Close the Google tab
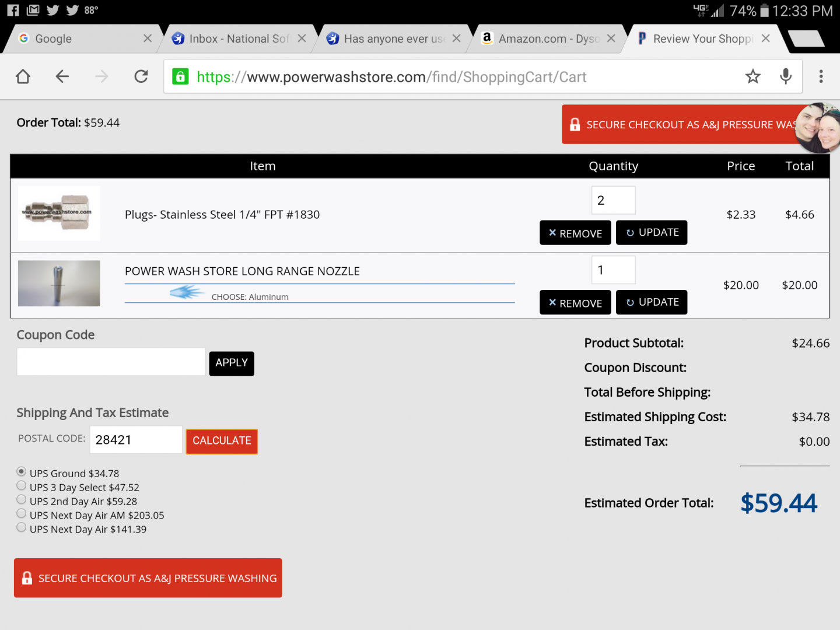Screen dimensions: 840x630 148,38
